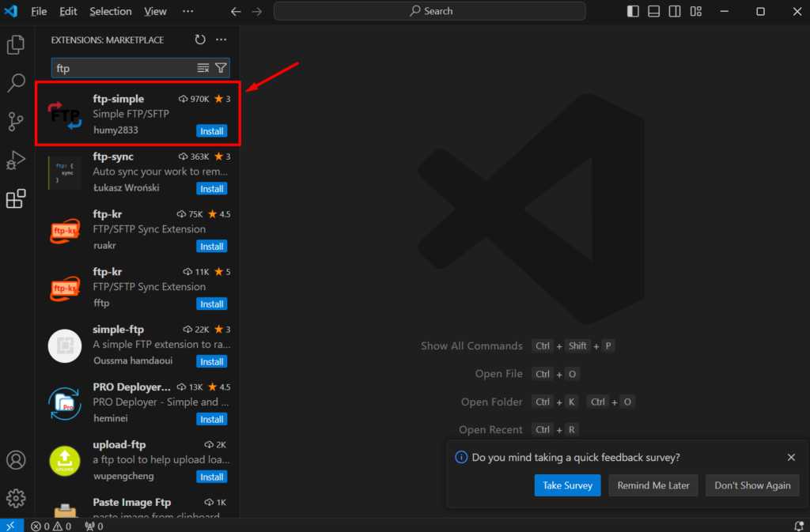Open the Explorer view icon
810x532 pixels.
click(16, 45)
